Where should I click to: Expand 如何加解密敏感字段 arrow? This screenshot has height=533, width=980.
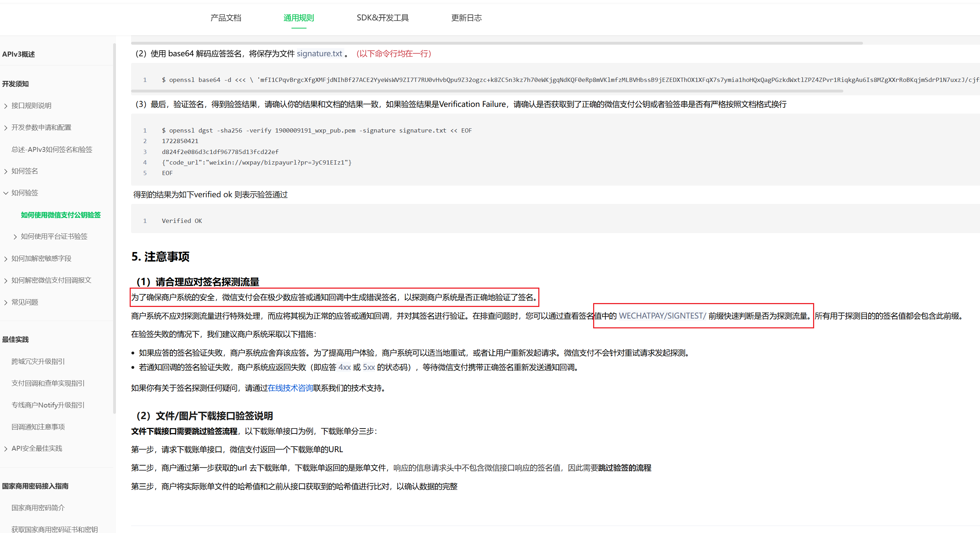click(6, 259)
